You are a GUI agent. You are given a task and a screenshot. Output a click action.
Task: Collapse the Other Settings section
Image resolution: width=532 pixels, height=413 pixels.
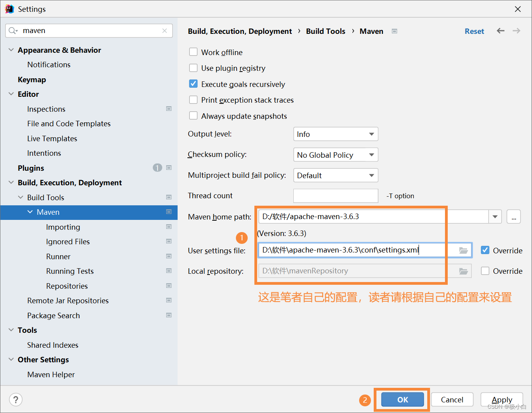[11, 360]
